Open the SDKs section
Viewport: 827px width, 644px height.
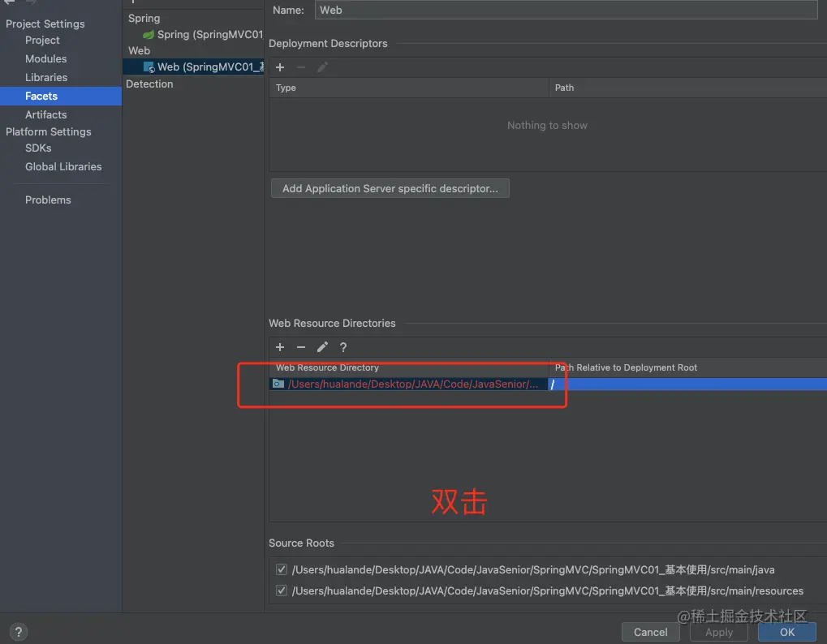pos(38,148)
